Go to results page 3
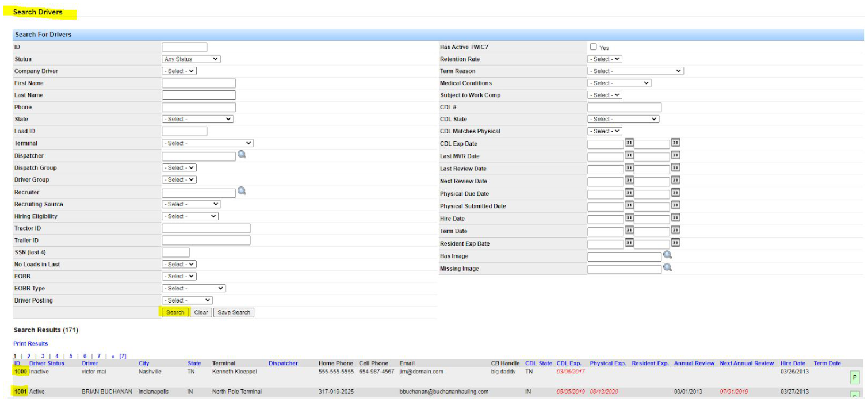The image size is (868, 402). (43, 357)
